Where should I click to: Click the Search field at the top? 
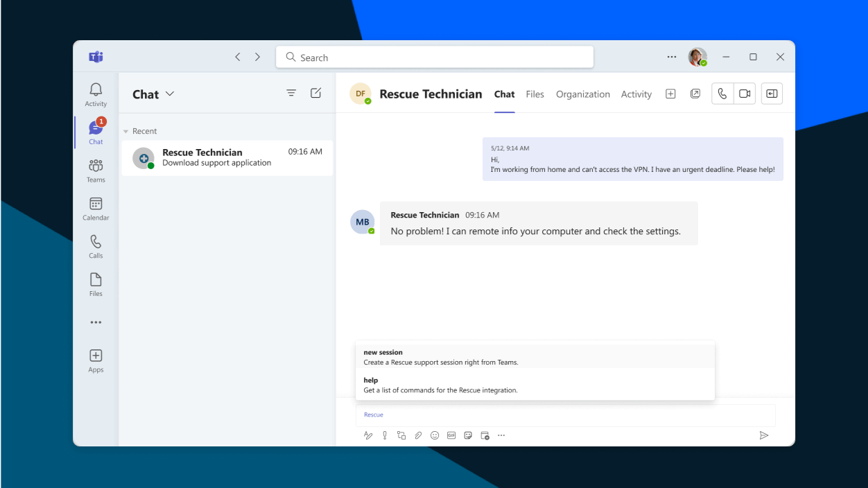(x=435, y=57)
